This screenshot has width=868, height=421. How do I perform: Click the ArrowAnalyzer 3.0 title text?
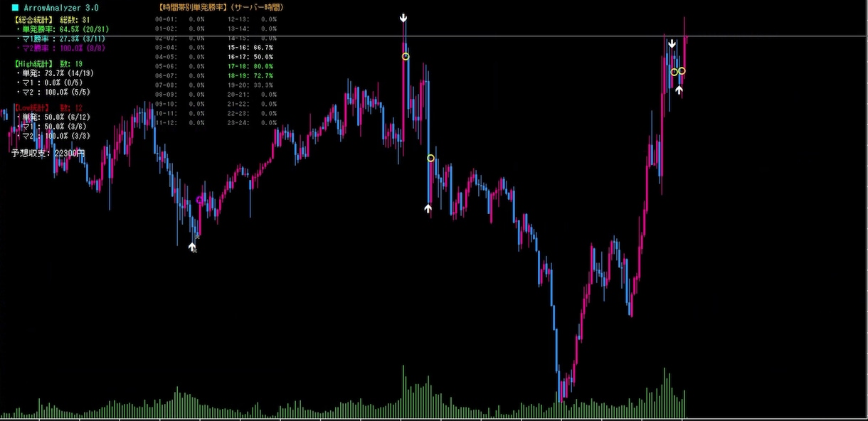[61, 8]
